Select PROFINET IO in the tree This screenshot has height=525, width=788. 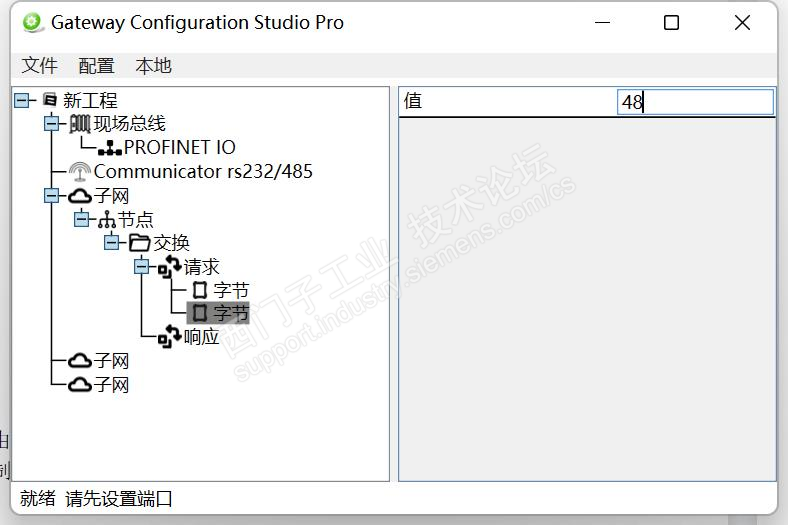180,147
